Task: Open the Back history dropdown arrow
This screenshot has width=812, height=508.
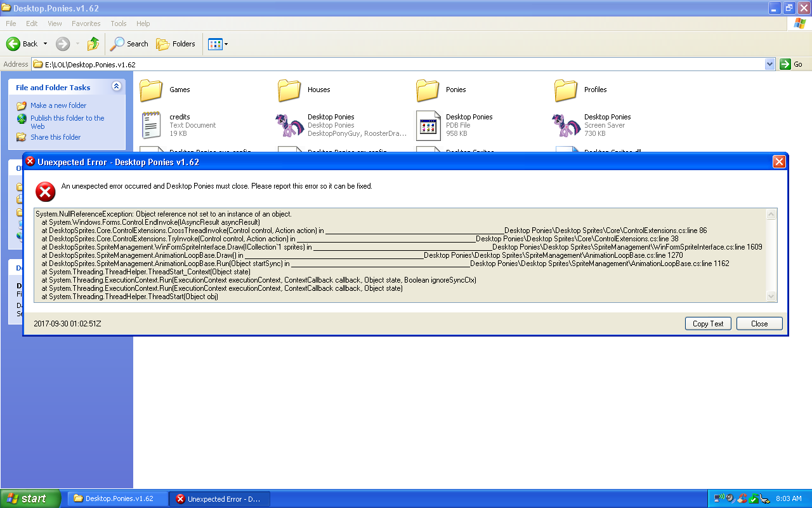Action: click(x=45, y=44)
